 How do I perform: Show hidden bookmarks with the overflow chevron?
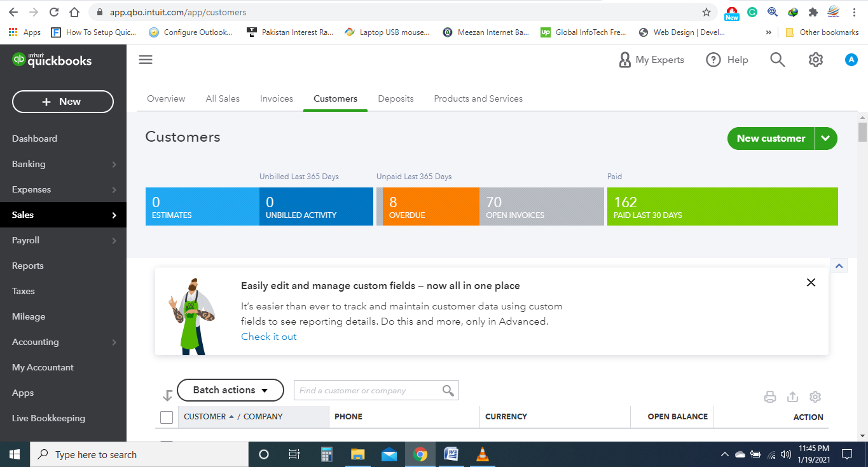pyautogui.click(x=769, y=32)
